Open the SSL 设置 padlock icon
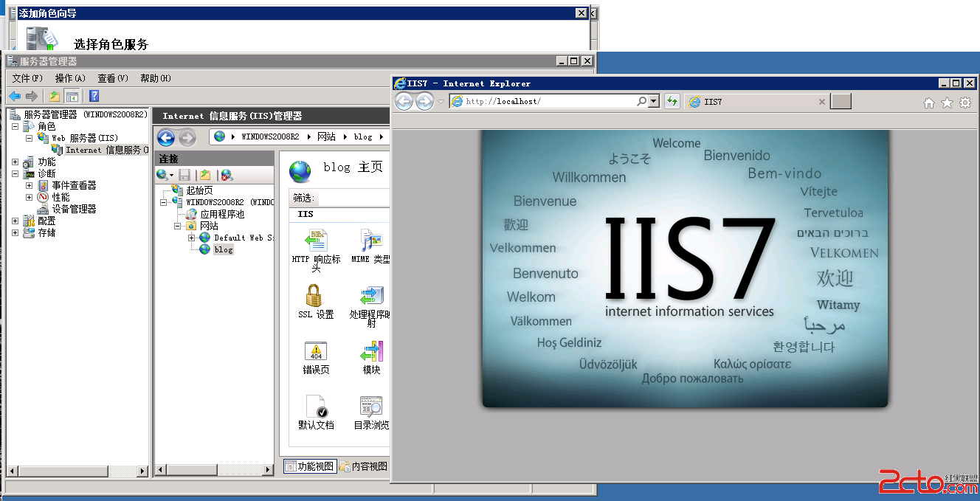This screenshot has height=501, width=980. pyautogui.click(x=315, y=296)
